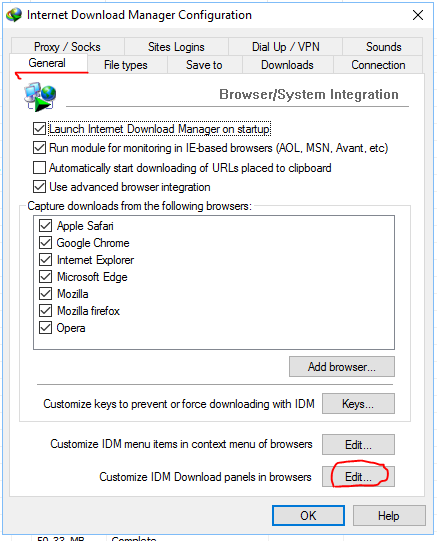Open the Save to tab
This screenshot has width=437, height=541.
tap(204, 65)
